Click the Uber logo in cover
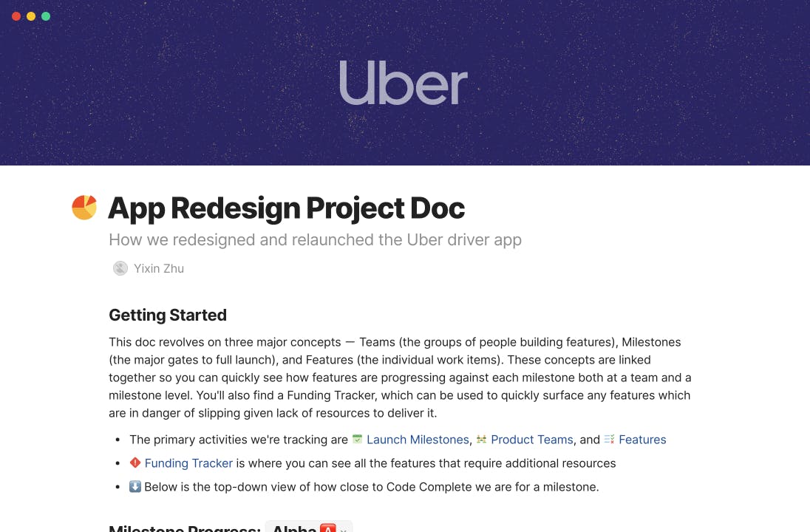Image resolution: width=810 pixels, height=532 pixels. coord(404,83)
